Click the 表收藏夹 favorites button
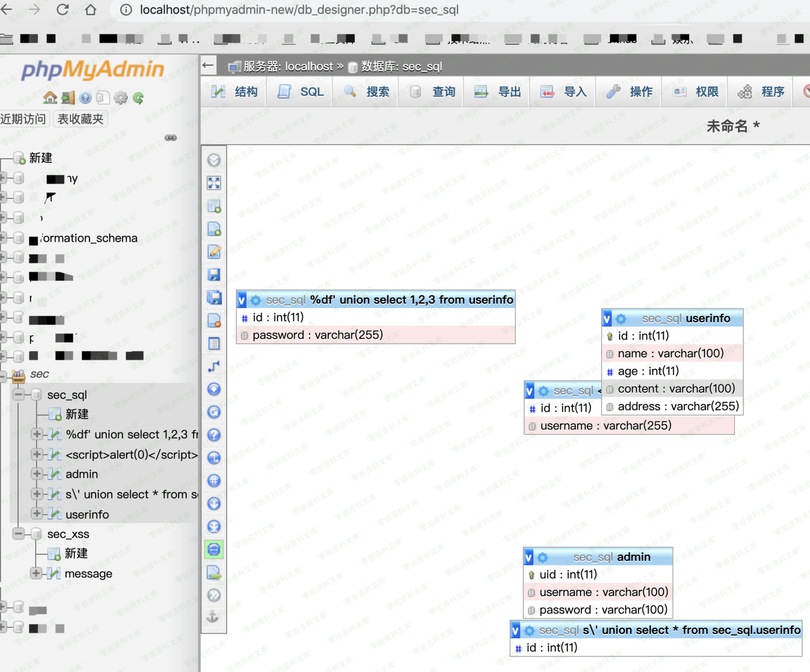 80,119
